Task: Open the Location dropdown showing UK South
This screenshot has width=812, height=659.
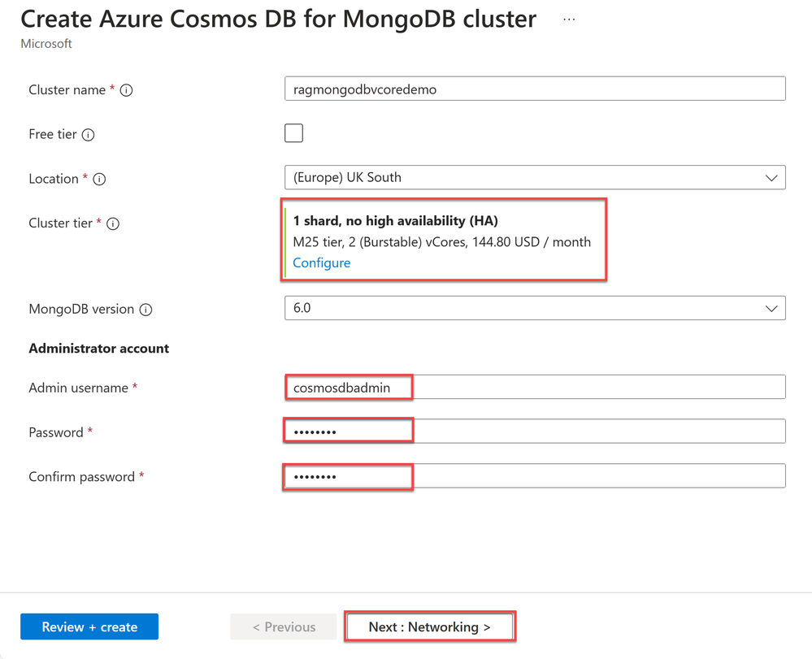Action: click(535, 178)
